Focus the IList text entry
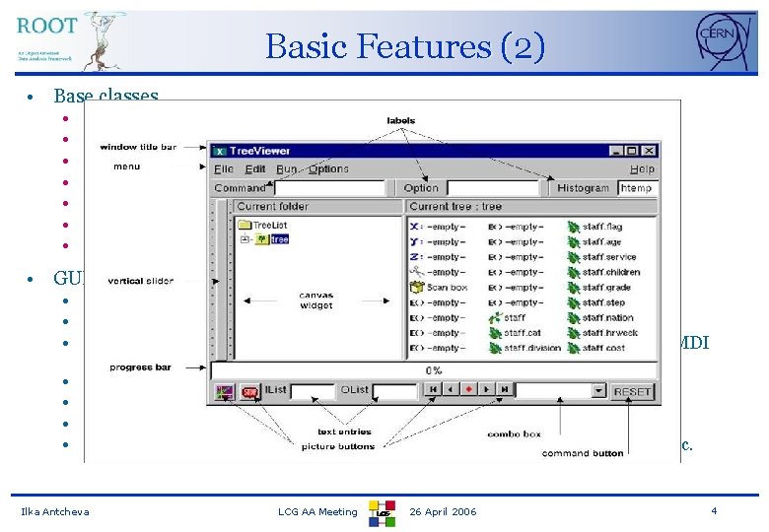The width and height of the screenshot is (769, 532). (313, 391)
